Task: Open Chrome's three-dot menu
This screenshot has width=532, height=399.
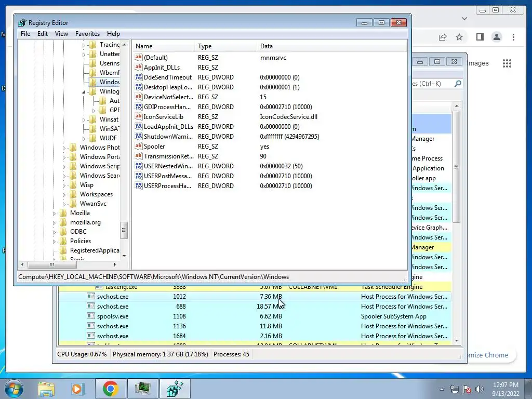Action: click(513, 37)
